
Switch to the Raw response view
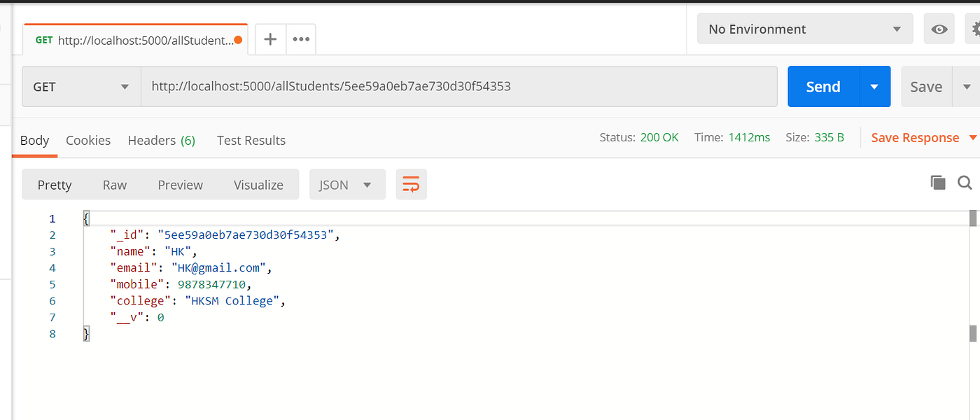114,184
